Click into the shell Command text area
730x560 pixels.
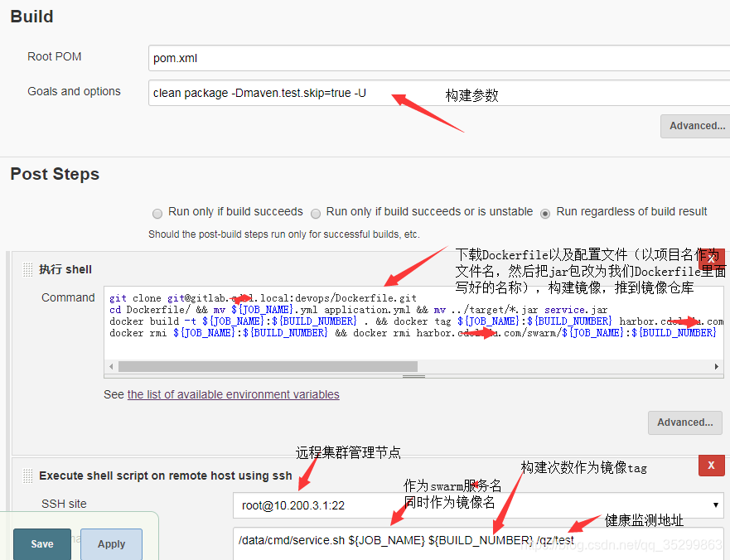tap(413, 322)
